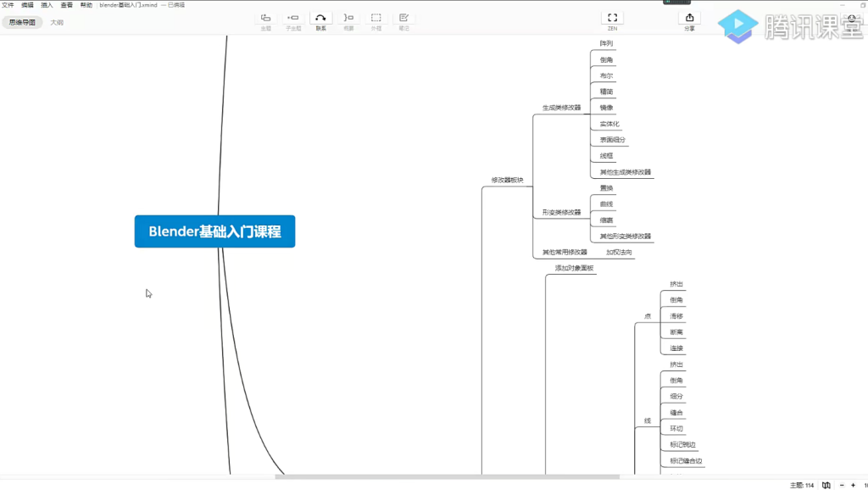Select the 线 topic
This screenshot has height=490, width=868.
coord(648,420)
